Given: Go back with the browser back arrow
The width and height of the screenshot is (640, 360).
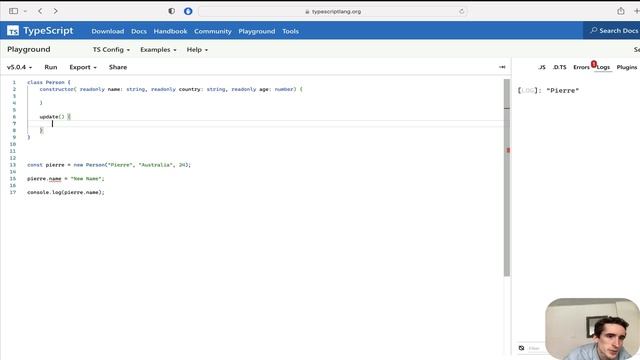Looking at the screenshot, I should [40, 11].
